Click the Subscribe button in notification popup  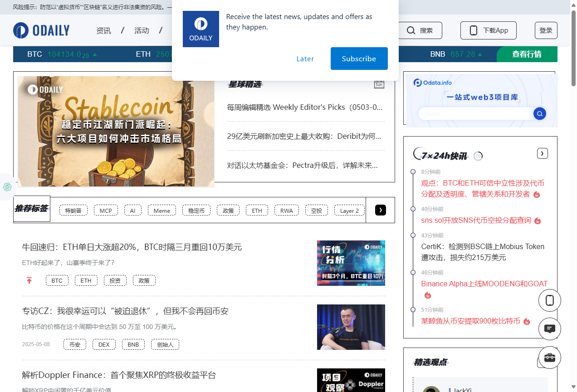click(x=359, y=59)
